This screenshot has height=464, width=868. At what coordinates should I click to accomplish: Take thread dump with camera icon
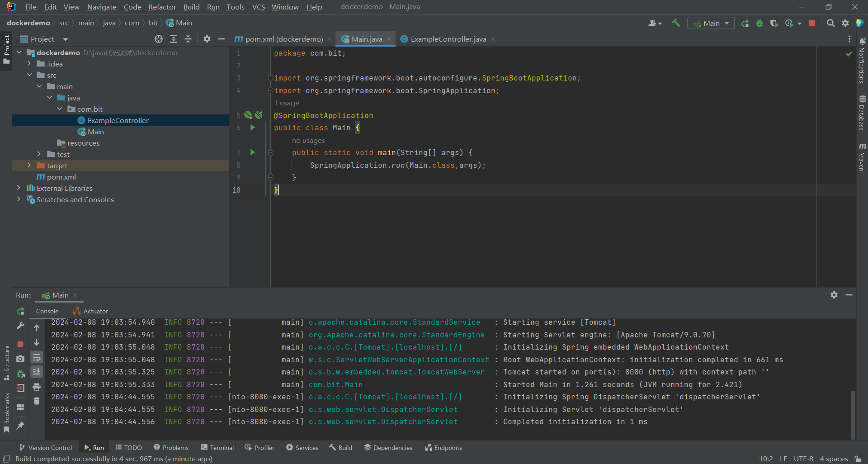click(x=20, y=359)
